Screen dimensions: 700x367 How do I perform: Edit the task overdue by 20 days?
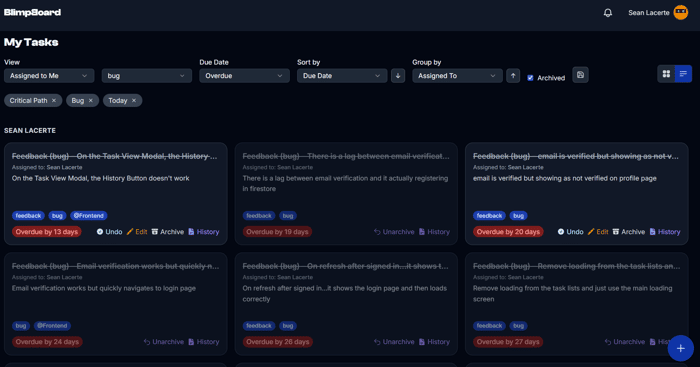[x=598, y=232]
